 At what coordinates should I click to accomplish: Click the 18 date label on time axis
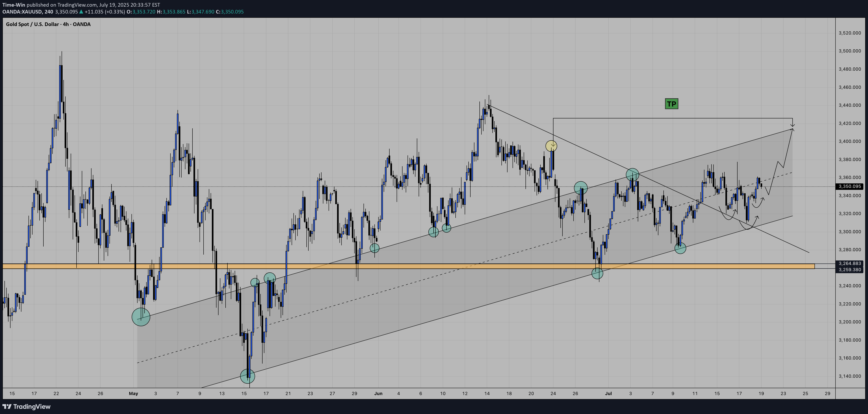pyautogui.click(x=509, y=393)
